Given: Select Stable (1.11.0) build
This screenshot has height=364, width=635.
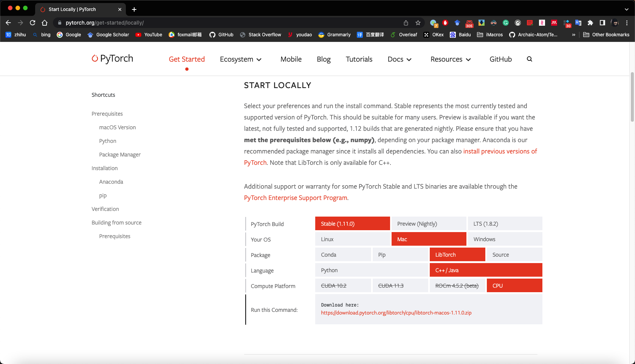Looking at the screenshot, I should tap(352, 223).
